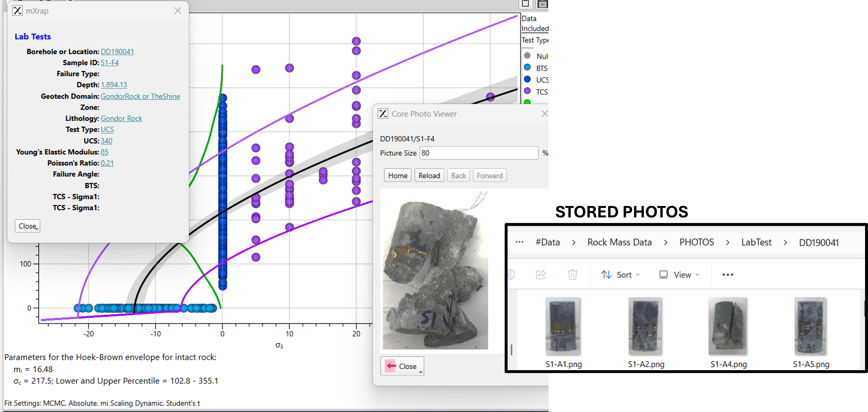Click the mXrap logo icon on Lab Tests window
The image size is (868, 412).
[x=17, y=10]
